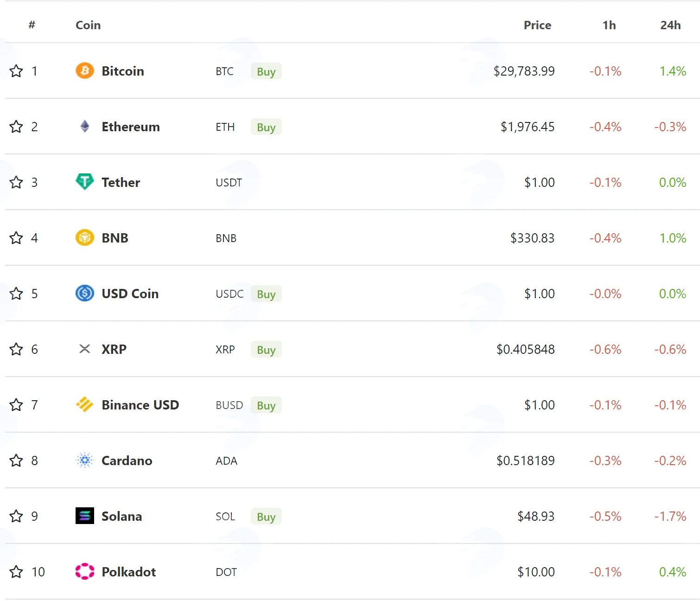
Task: Open the Binance USD coin page link
Action: coord(140,405)
